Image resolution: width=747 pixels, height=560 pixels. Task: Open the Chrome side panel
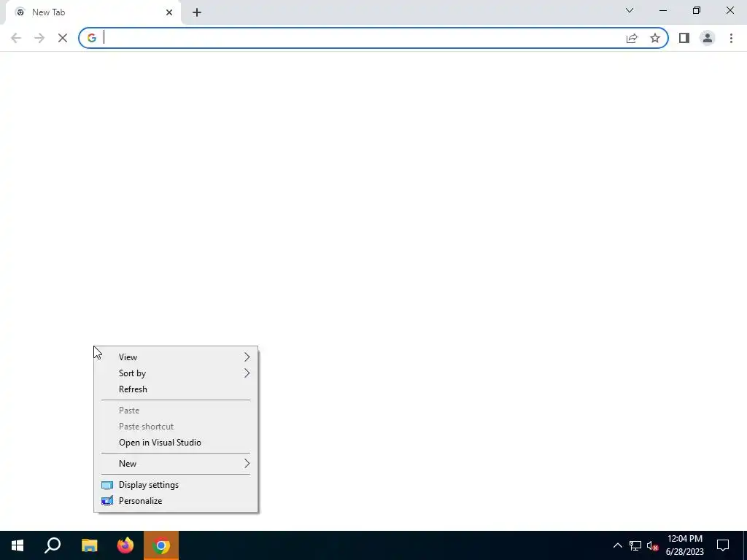click(684, 38)
